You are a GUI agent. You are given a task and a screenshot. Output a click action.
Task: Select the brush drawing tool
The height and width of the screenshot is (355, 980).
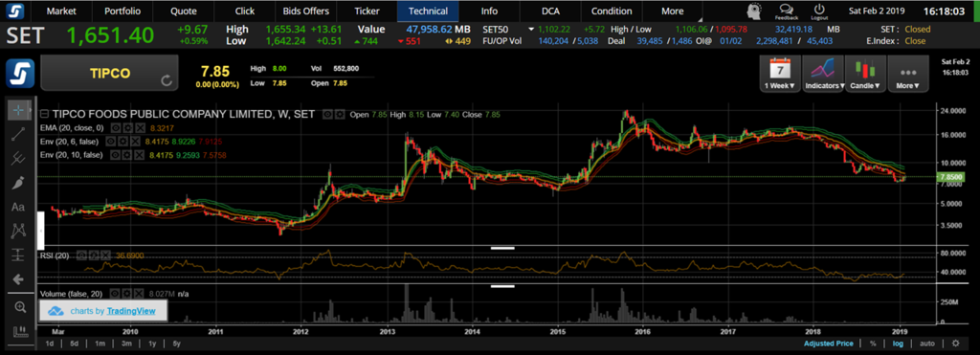pyautogui.click(x=18, y=183)
